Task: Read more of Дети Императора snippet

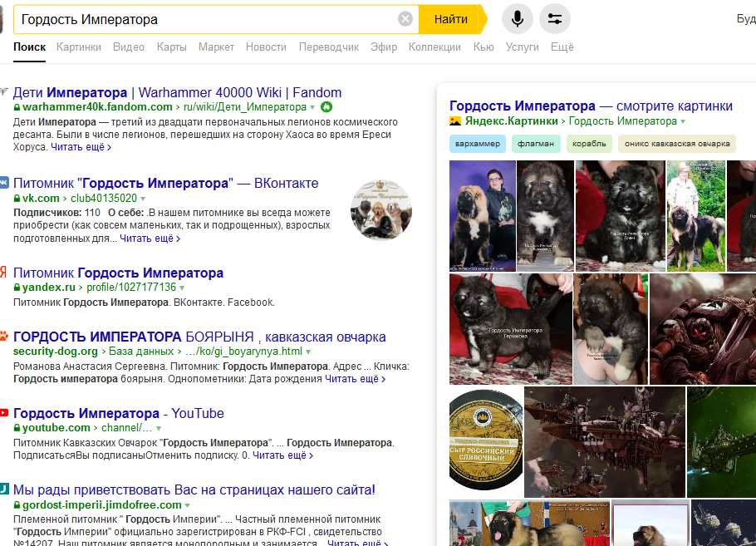Action: tap(81, 147)
